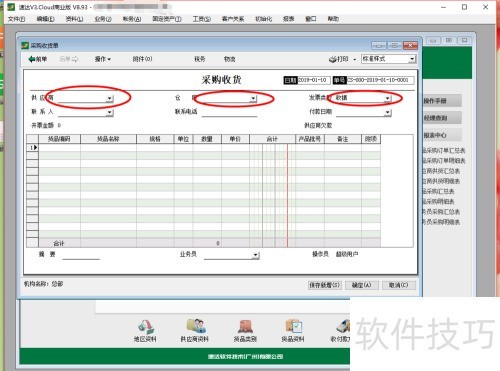Open the 报表 menu in menu bar

click(289, 19)
